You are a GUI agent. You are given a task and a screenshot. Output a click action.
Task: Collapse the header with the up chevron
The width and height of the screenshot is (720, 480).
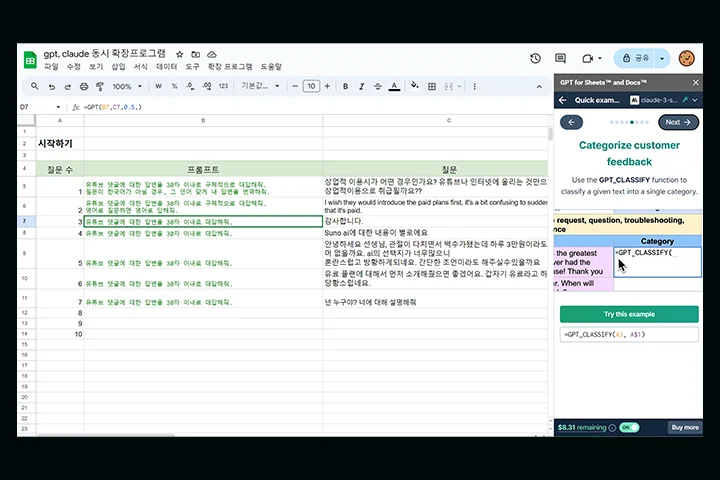(x=539, y=86)
